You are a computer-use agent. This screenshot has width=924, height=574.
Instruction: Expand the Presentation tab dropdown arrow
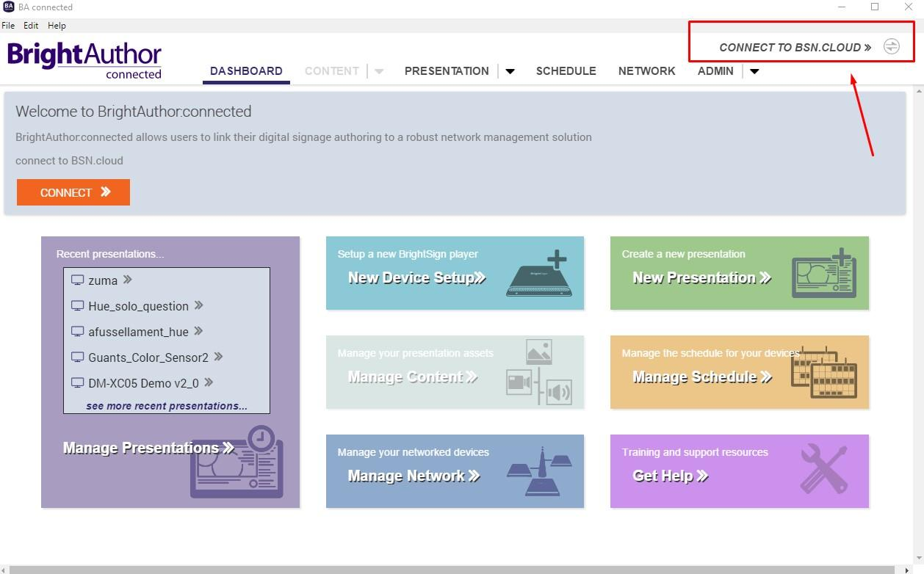tap(510, 71)
